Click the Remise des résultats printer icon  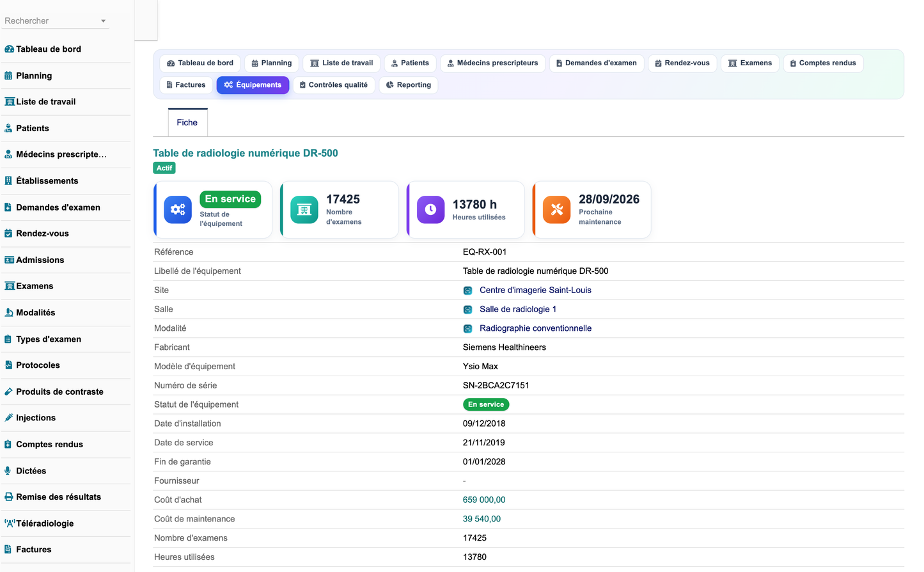9,497
